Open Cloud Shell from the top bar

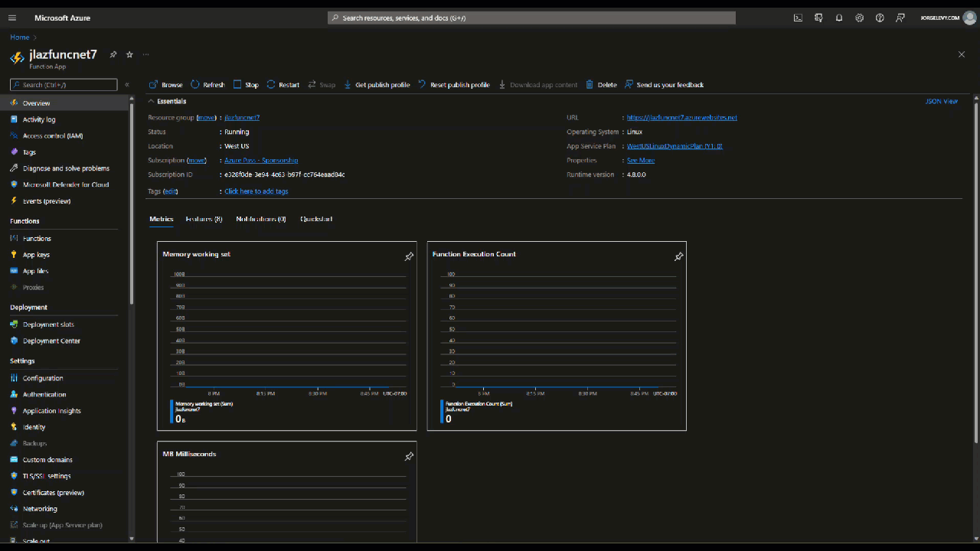(798, 18)
